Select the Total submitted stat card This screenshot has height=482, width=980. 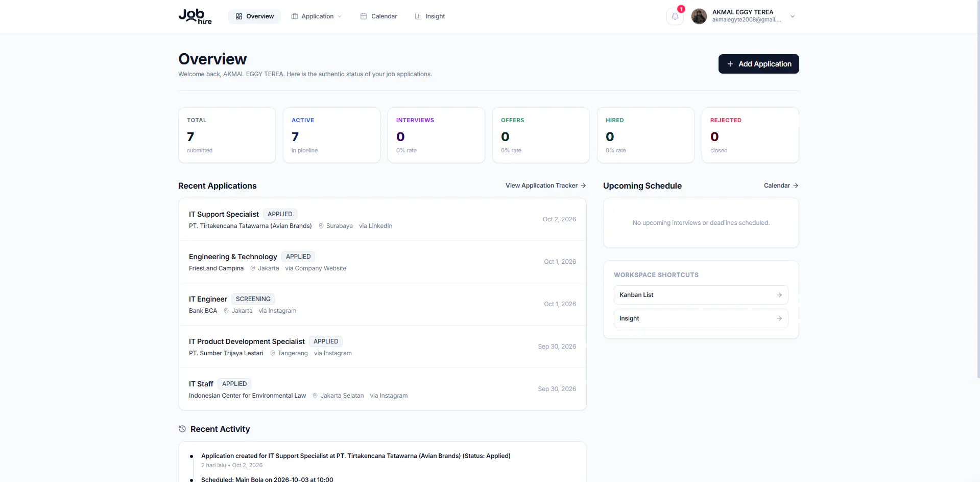pyautogui.click(x=227, y=135)
